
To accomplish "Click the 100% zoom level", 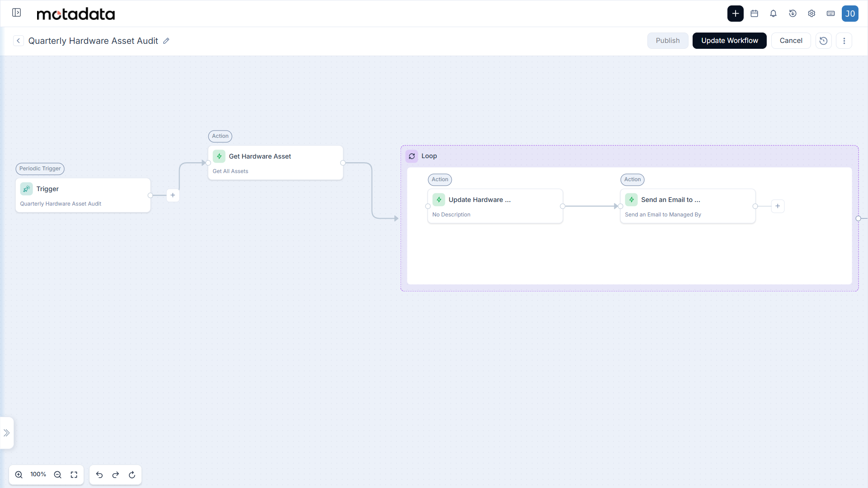I will pos(38,474).
